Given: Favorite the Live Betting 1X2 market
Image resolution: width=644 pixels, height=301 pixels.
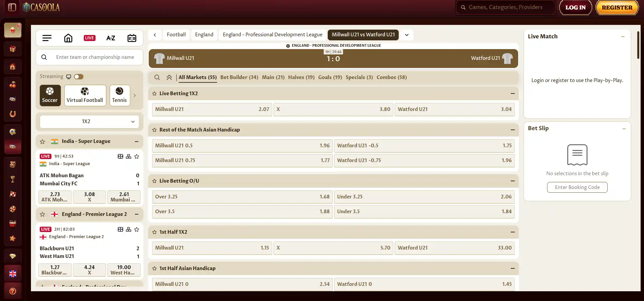Looking at the screenshot, I should click(x=154, y=93).
